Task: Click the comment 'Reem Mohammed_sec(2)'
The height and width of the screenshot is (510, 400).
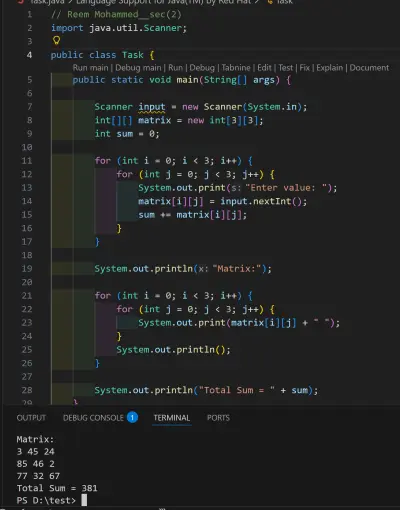Action: 124,15
